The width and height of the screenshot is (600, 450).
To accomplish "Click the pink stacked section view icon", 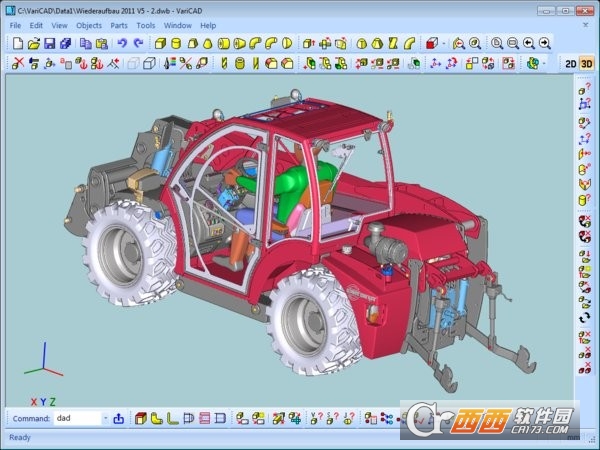I will point(204,419).
